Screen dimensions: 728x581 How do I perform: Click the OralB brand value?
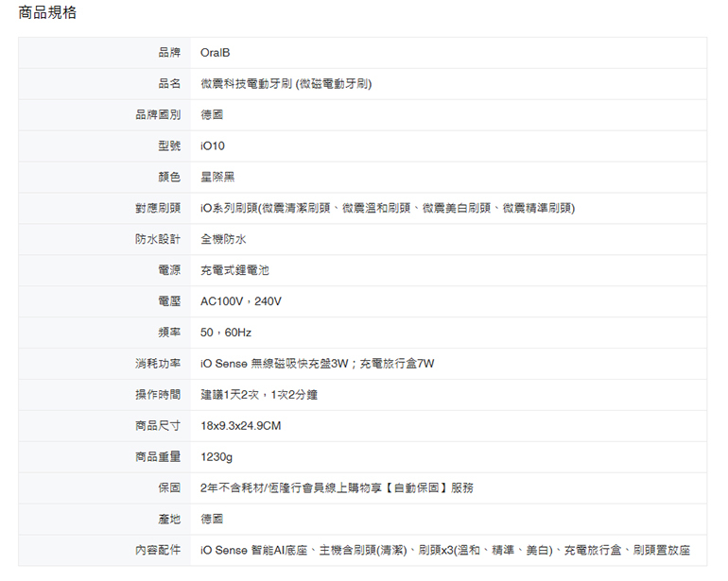coord(215,53)
